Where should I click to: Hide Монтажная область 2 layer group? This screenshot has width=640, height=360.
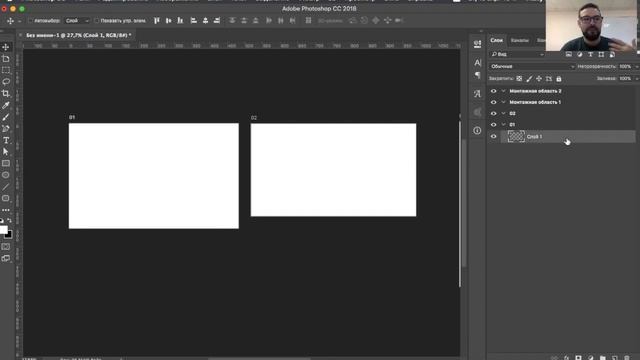point(493,91)
